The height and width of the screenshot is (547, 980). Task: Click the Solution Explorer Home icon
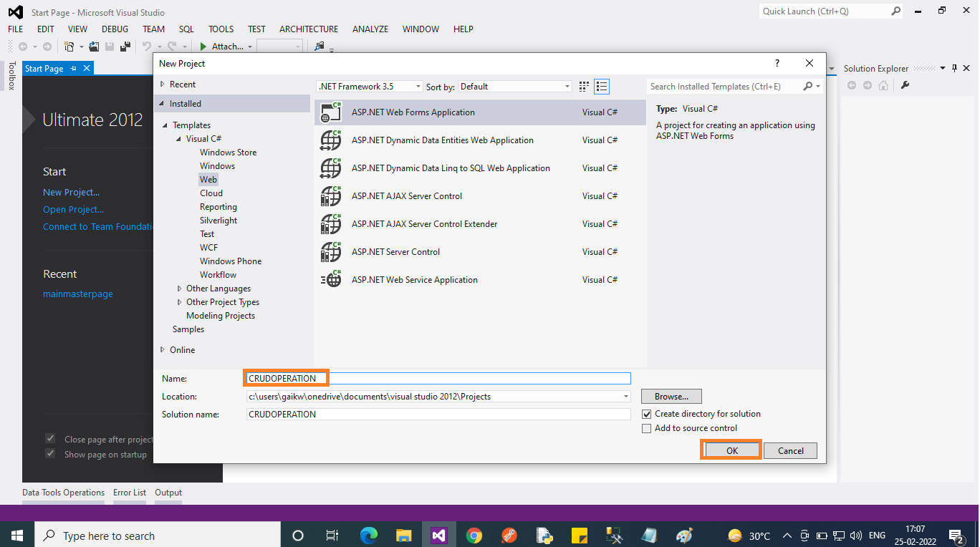[x=883, y=85]
